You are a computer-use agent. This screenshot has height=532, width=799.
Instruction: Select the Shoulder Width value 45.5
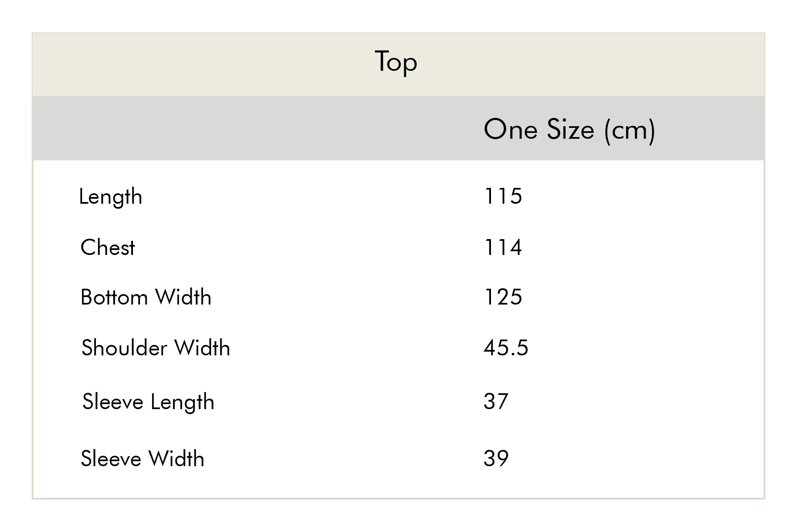point(506,348)
